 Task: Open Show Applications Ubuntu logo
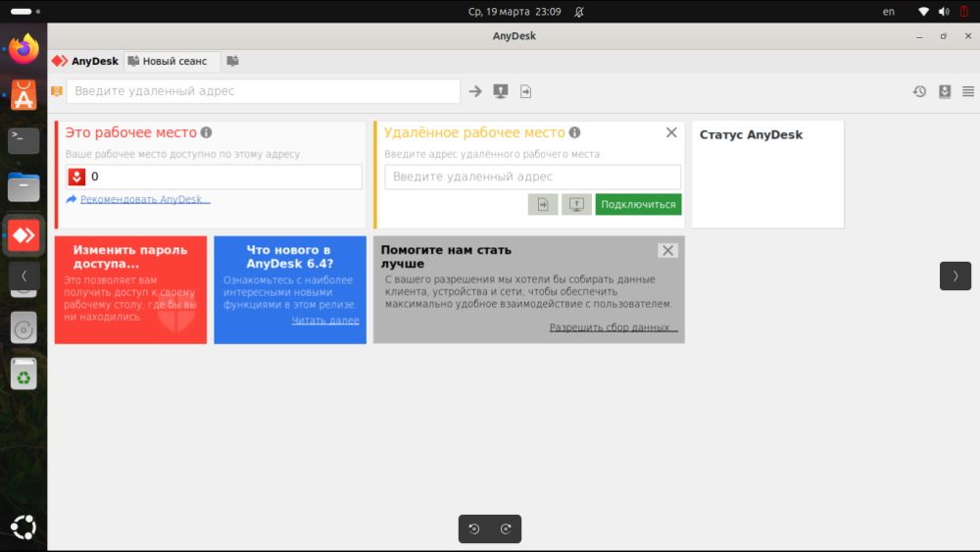click(24, 527)
